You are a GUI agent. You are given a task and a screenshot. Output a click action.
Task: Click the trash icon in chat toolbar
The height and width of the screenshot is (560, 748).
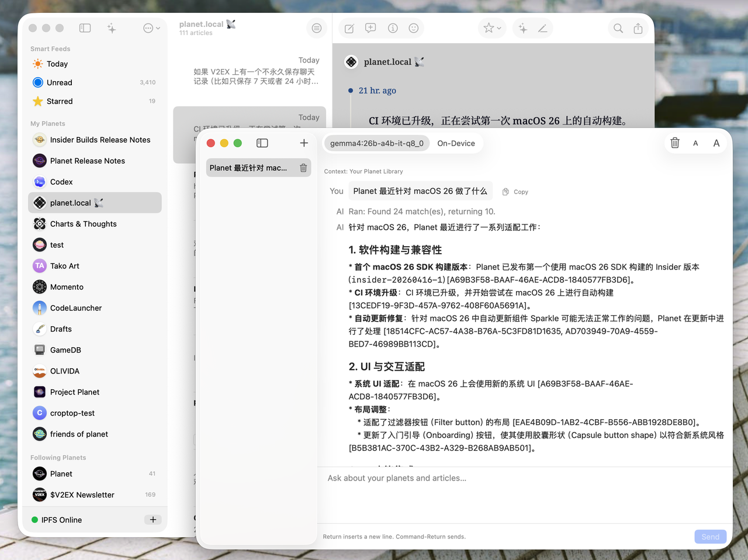coord(674,143)
